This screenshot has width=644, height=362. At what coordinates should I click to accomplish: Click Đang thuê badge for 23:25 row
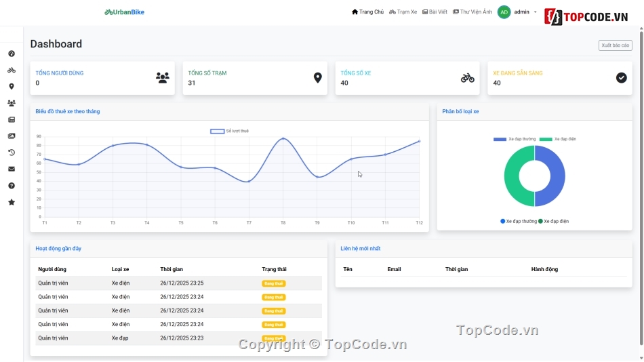coord(274,283)
